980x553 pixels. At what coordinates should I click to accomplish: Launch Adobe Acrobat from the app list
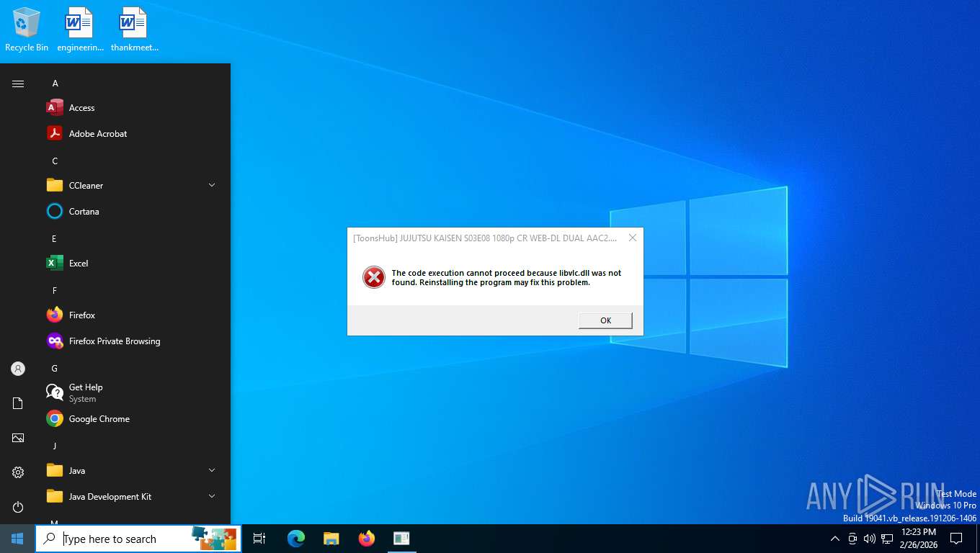click(x=133, y=134)
